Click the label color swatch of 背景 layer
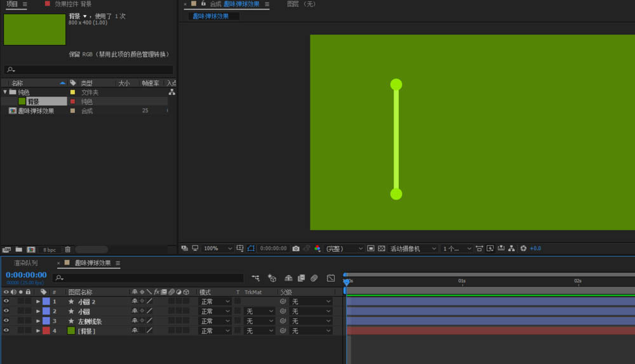The height and width of the screenshot is (364, 635). click(x=46, y=330)
